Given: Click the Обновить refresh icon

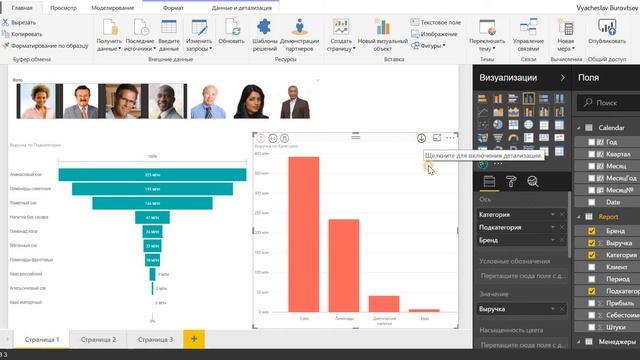Looking at the screenshot, I should 231,28.
